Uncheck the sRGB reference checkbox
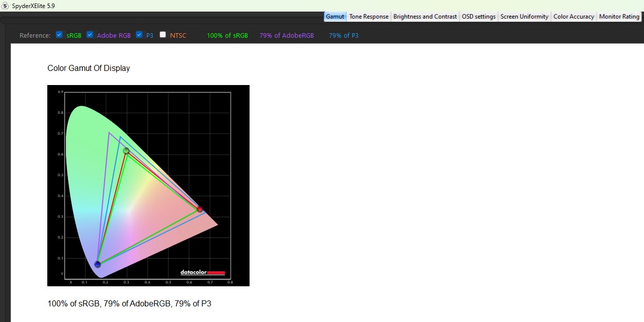The width and height of the screenshot is (644, 322). click(59, 35)
